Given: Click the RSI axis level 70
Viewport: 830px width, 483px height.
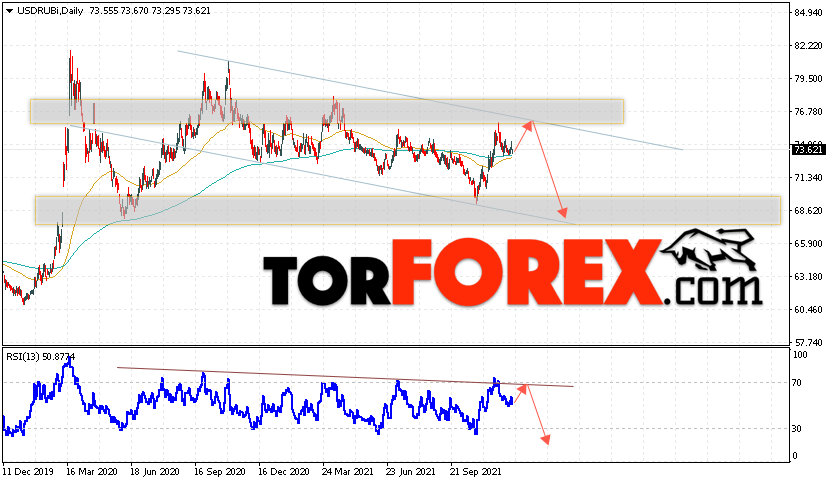Looking at the screenshot, I should click(x=797, y=382).
